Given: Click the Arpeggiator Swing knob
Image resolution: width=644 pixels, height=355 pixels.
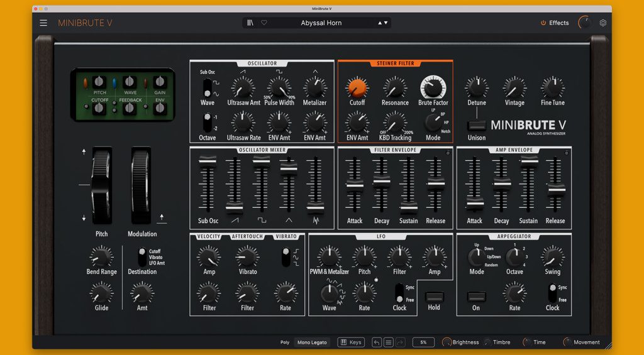Looking at the screenshot, I should point(552,257).
